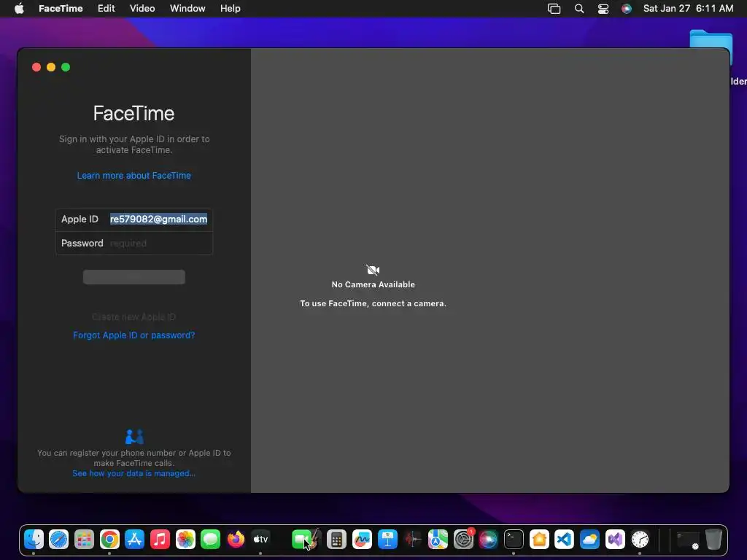Open System Settings from the dock
The image size is (747, 560).
(463, 540)
